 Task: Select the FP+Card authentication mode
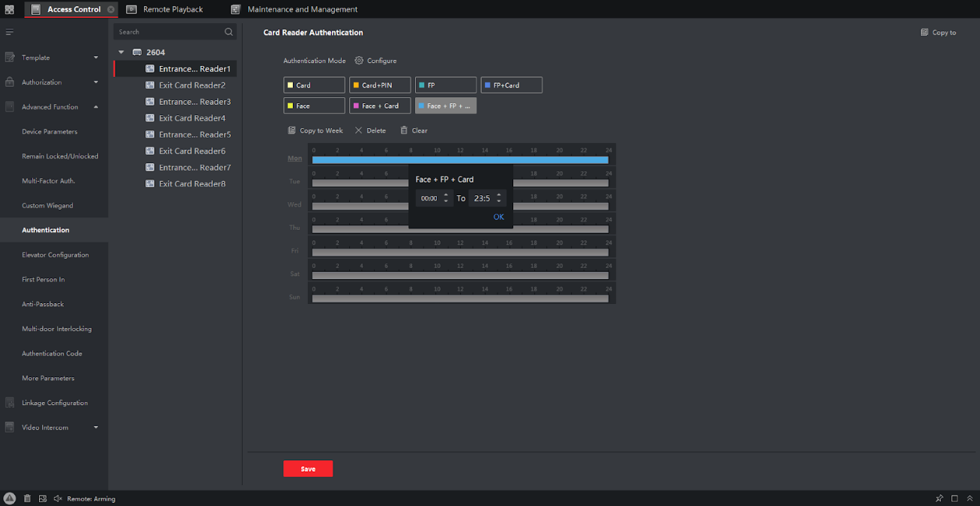tap(511, 85)
